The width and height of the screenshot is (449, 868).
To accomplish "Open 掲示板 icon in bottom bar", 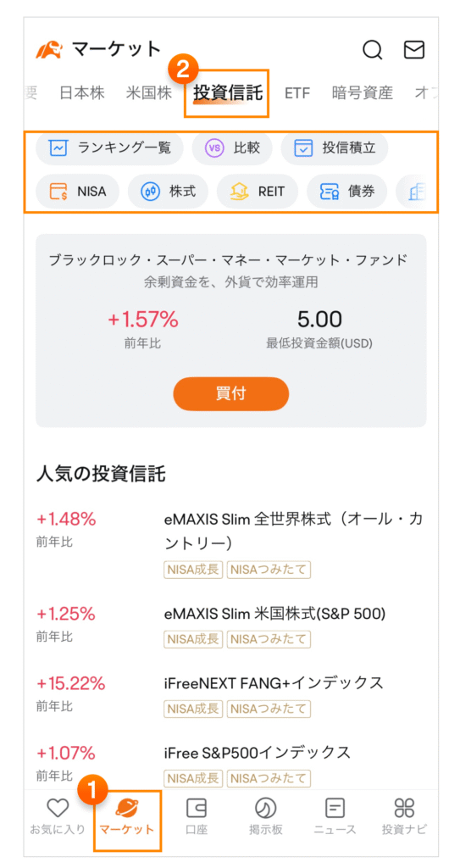I will pyautogui.click(x=265, y=809).
